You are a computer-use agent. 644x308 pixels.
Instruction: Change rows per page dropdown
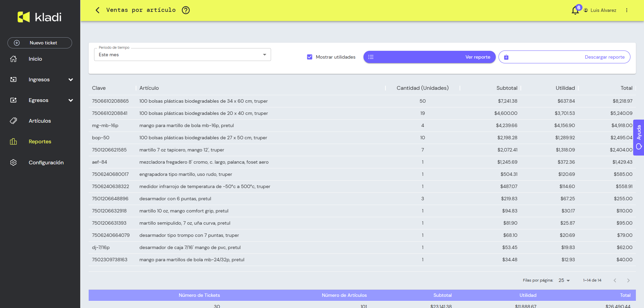pos(564,280)
